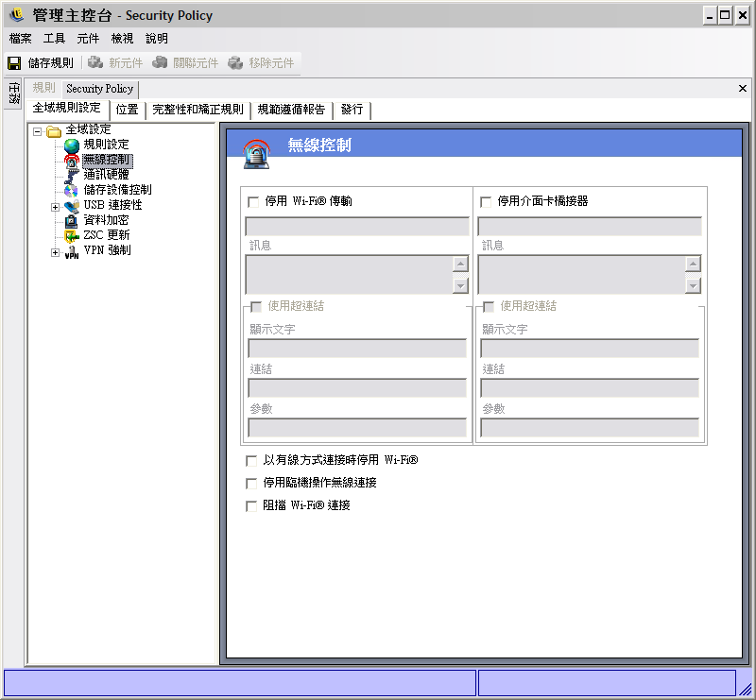The width and height of the screenshot is (756, 700).
Task: Select the 規則 tab
Action: (x=43, y=88)
